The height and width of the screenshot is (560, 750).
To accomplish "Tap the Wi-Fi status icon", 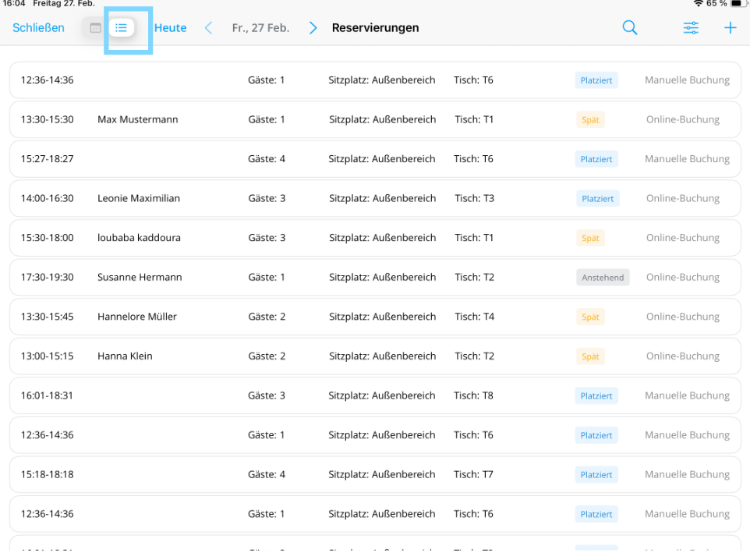I will (x=699, y=4).
